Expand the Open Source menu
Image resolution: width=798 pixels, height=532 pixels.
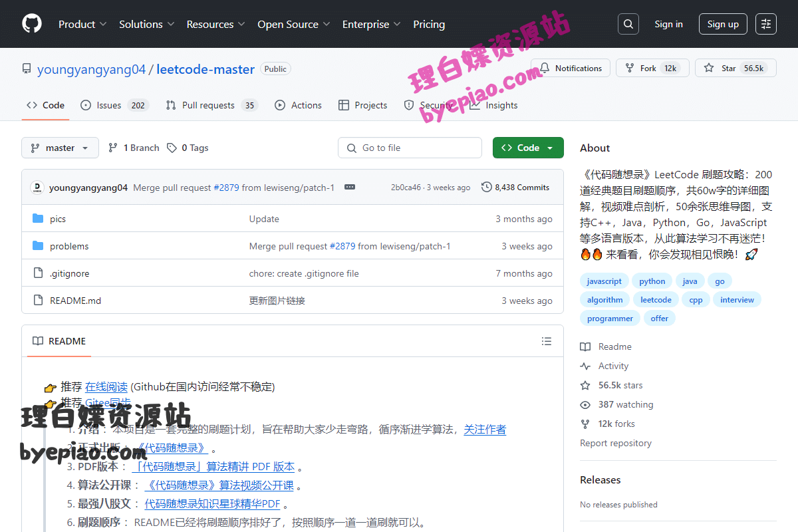click(x=294, y=24)
